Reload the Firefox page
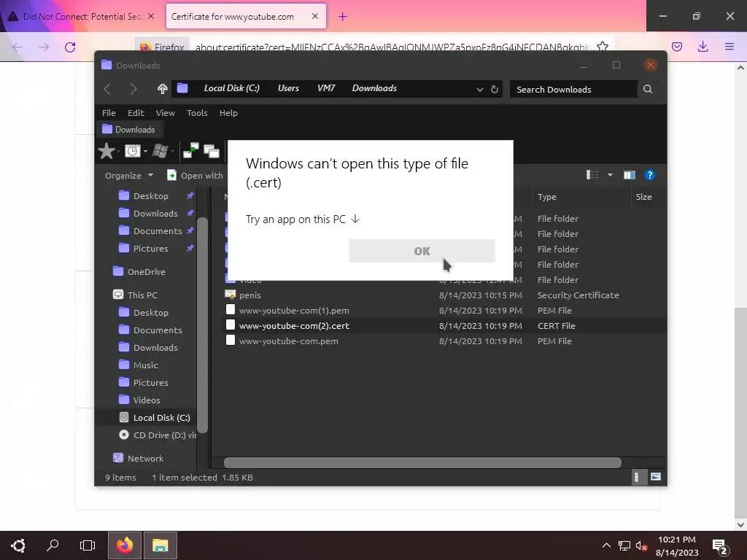 [70, 47]
